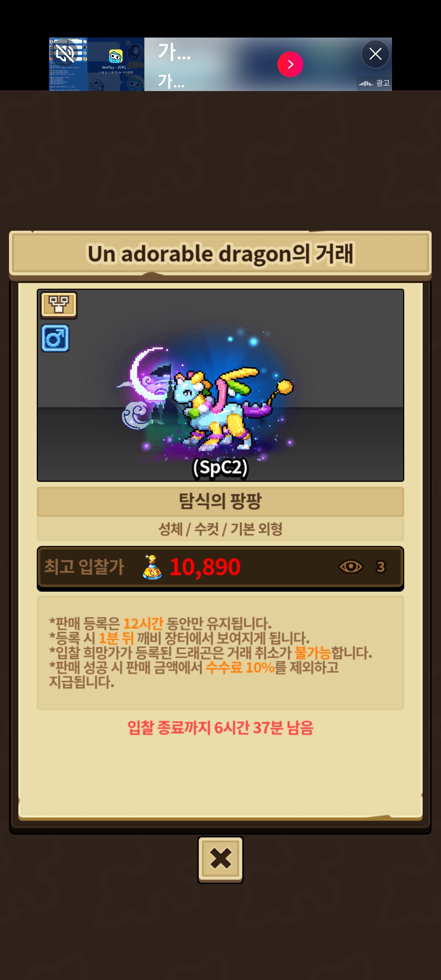
Task: Tap the highest bid value 10,890
Action: pyautogui.click(x=205, y=567)
